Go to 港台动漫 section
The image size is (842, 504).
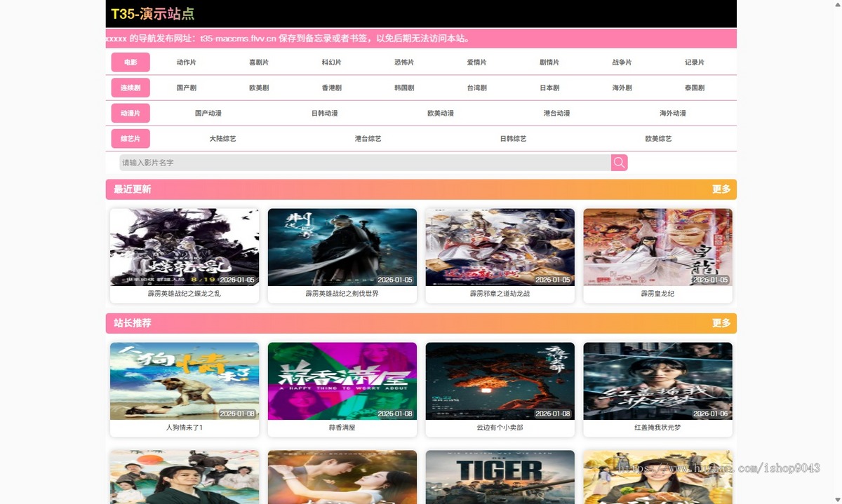(x=557, y=114)
